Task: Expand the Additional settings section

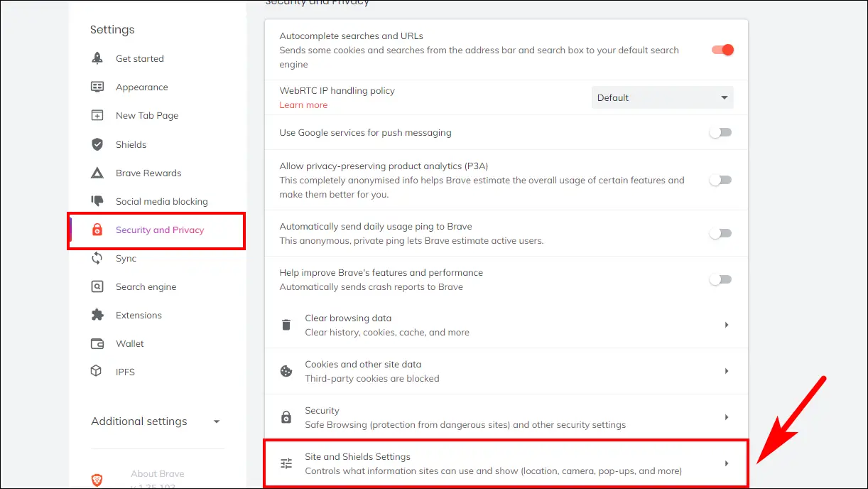Action: click(156, 421)
